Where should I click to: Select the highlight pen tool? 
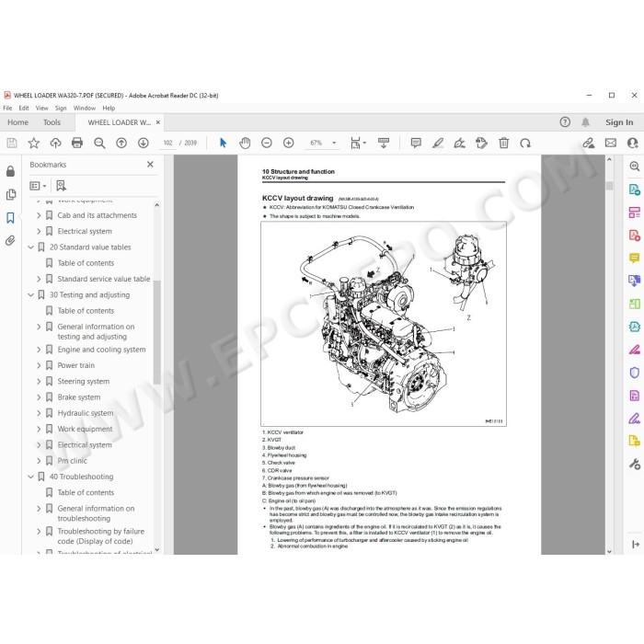(438, 143)
